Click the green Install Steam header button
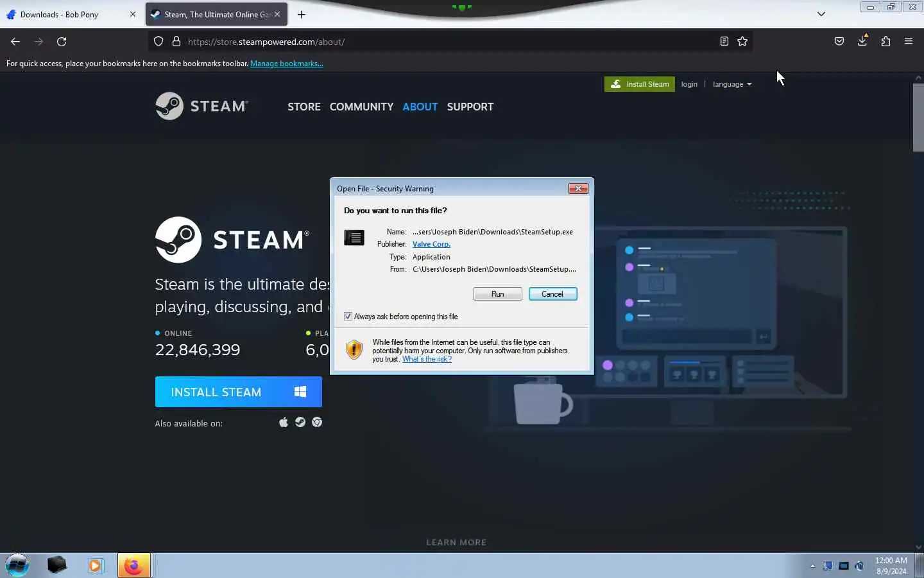The height and width of the screenshot is (578, 924). [640, 84]
